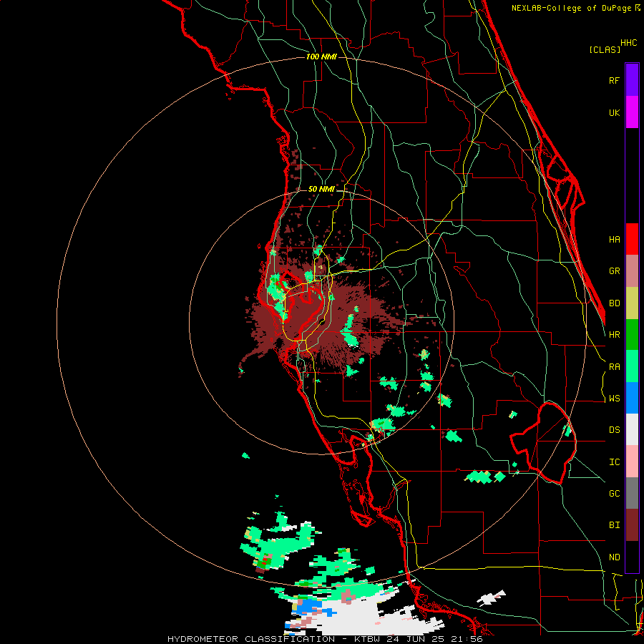Click the dark green HR legend color block

pos(632,335)
